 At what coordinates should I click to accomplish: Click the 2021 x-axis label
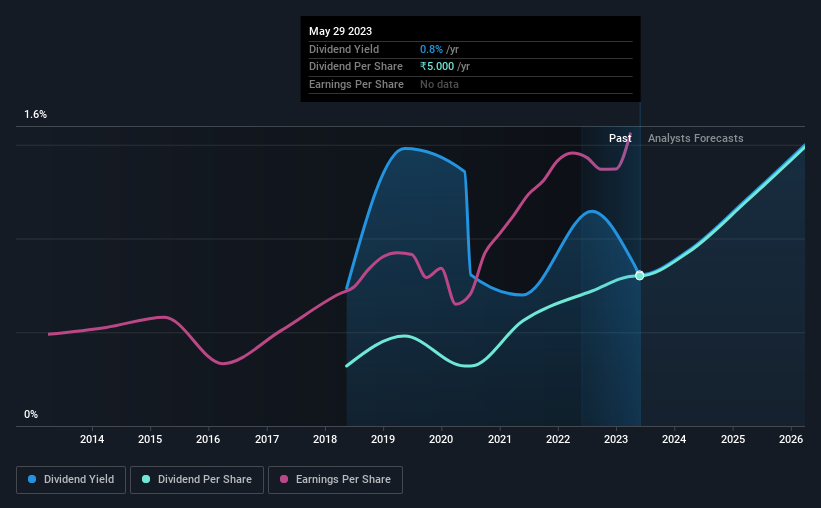click(x=500, y=439)
